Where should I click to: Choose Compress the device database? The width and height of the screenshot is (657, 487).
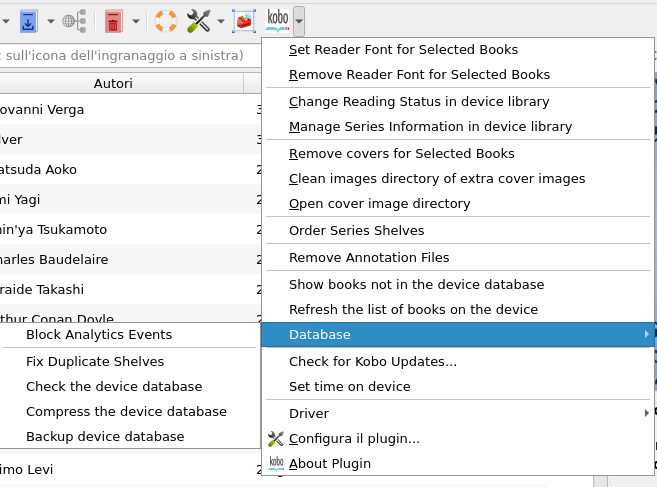[130, 412]
